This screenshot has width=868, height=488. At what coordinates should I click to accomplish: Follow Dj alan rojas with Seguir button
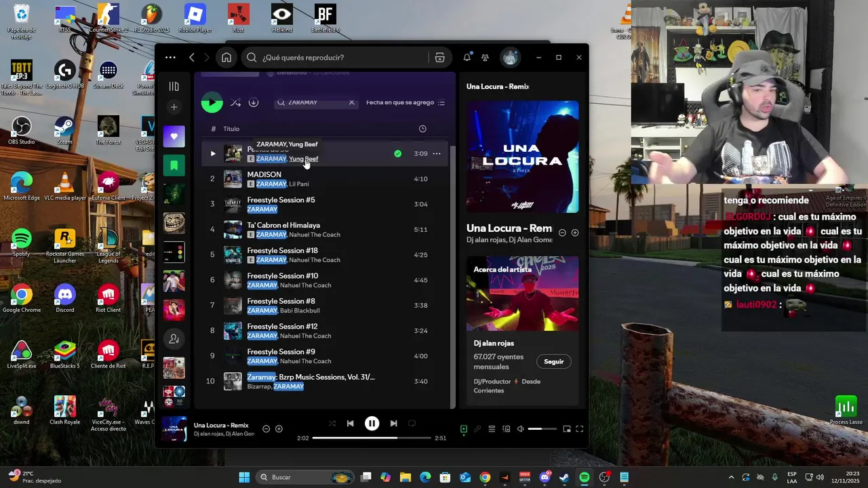click(553, 361)
